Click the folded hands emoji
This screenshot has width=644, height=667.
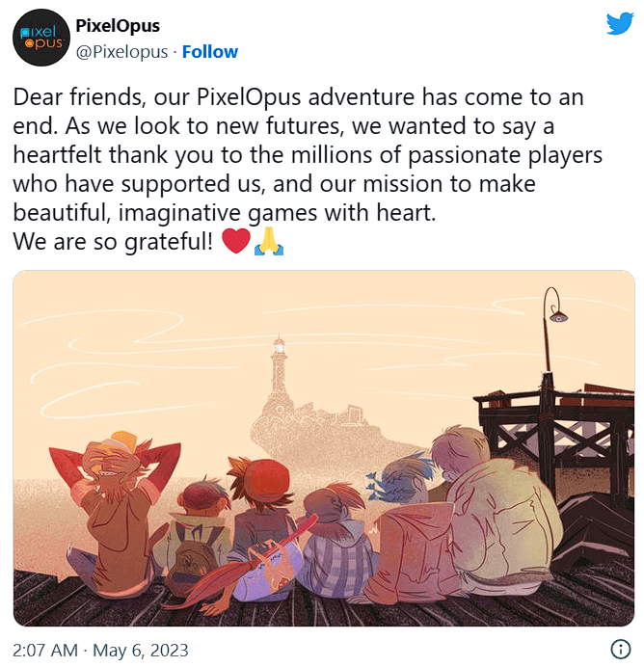(x=269, y=241)
